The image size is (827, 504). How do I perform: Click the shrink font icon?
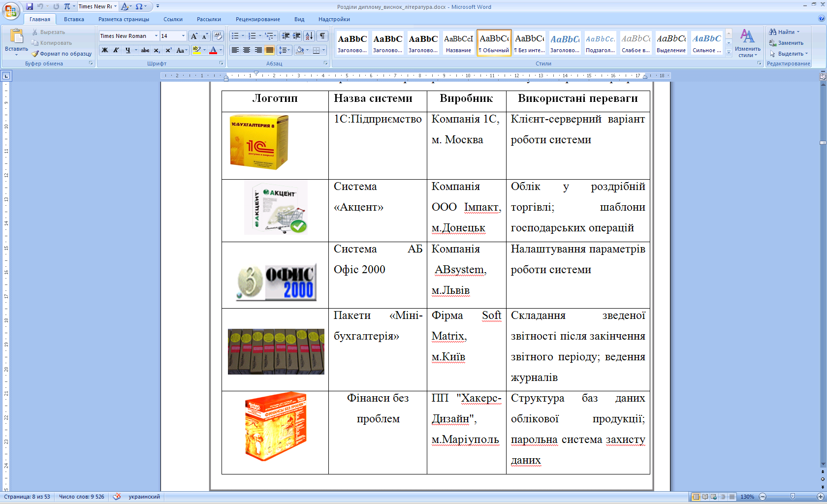click(x=205, y=36)
